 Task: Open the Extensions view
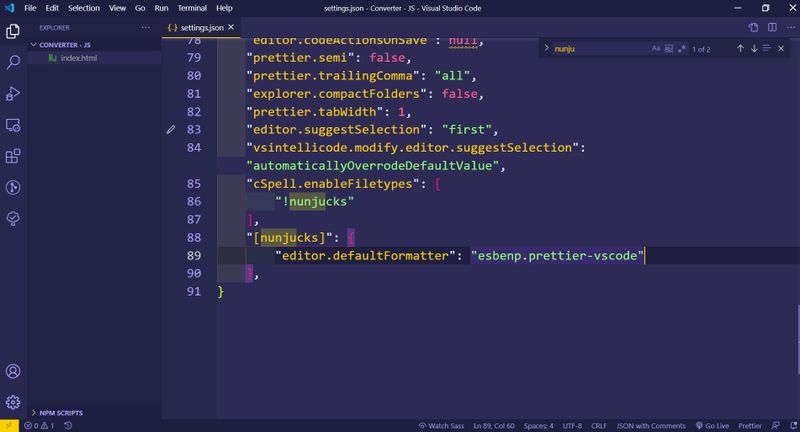click(x=14, y=156)
